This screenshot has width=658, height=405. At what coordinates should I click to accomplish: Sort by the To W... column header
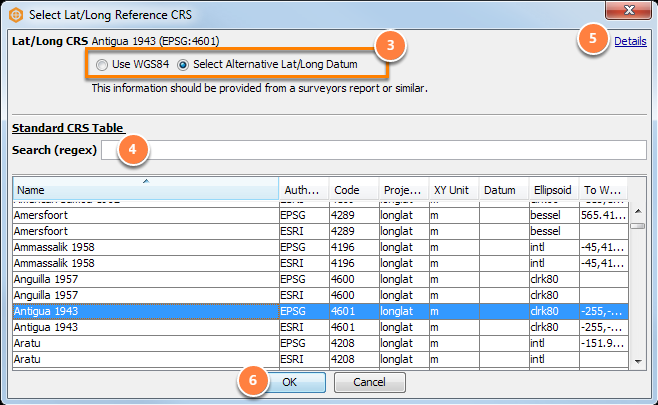tap(603, 190)
